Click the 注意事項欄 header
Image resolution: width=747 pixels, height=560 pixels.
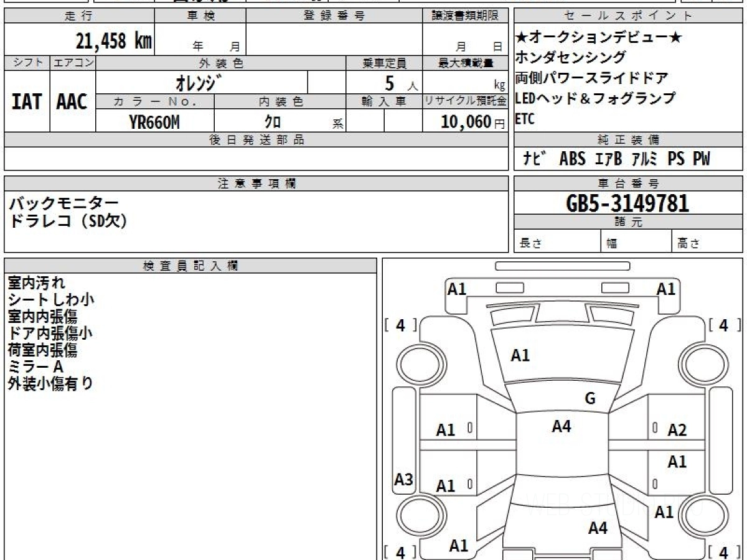[256, 184]
